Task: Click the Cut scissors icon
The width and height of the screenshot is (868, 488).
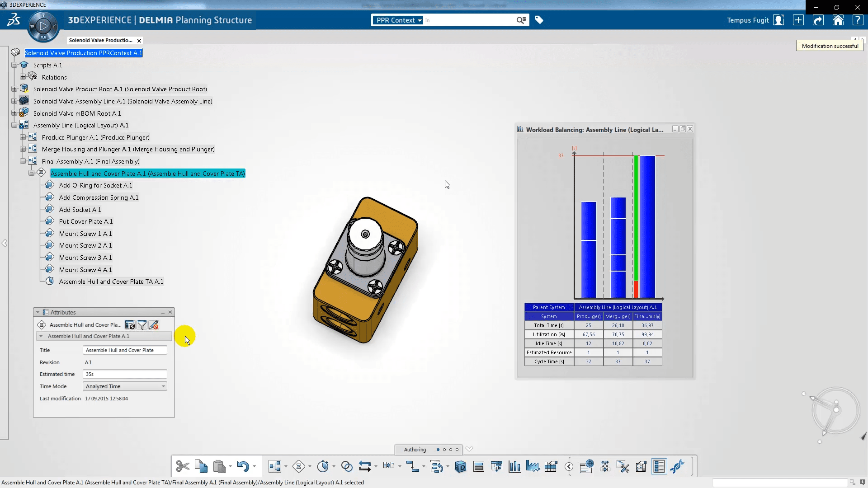Action: (x=183, y=466)
